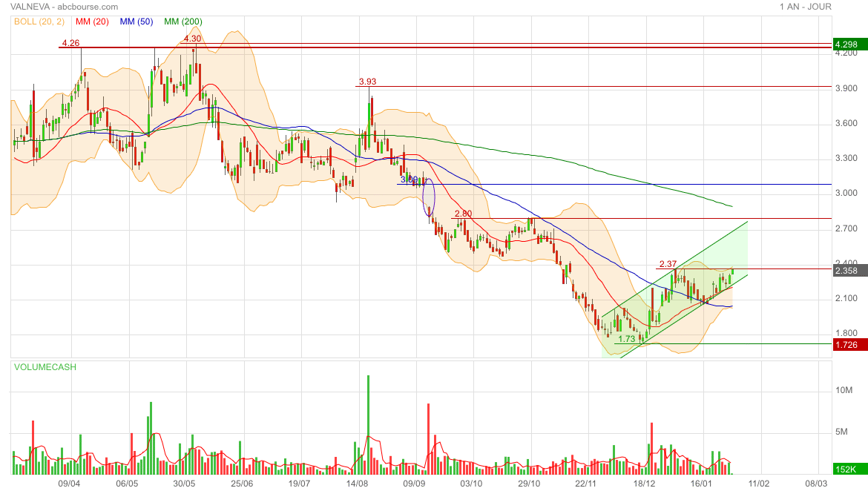Screen dimensions: 868x491
Task: Click the 18/12 date label
Action: (644, 484)
